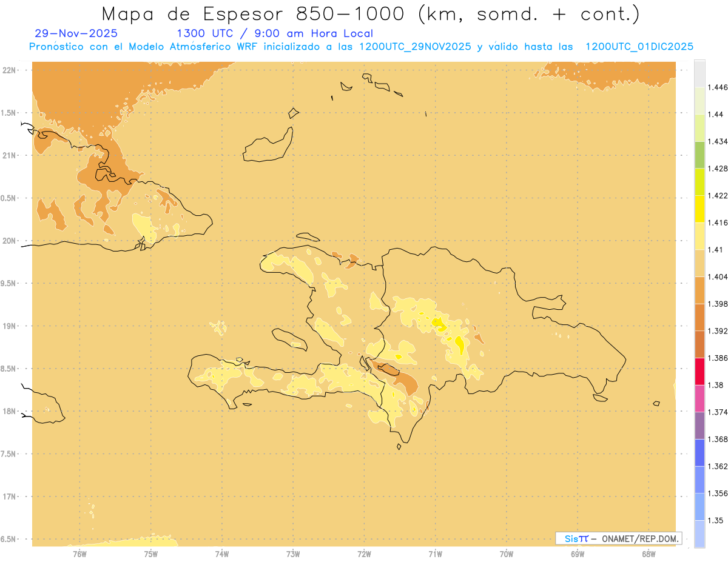
Task: Click the legend value '1.428'
Action: [x=718, y=168]
